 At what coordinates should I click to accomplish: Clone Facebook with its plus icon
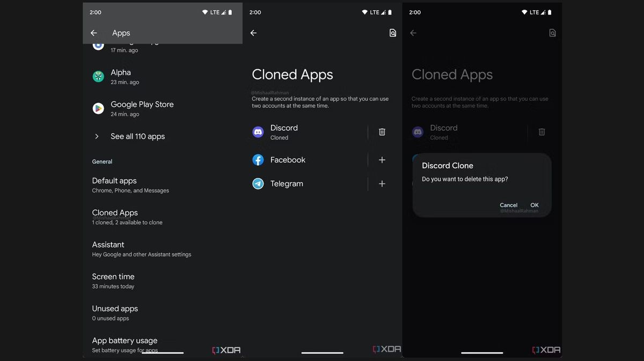tap(382, 160)
